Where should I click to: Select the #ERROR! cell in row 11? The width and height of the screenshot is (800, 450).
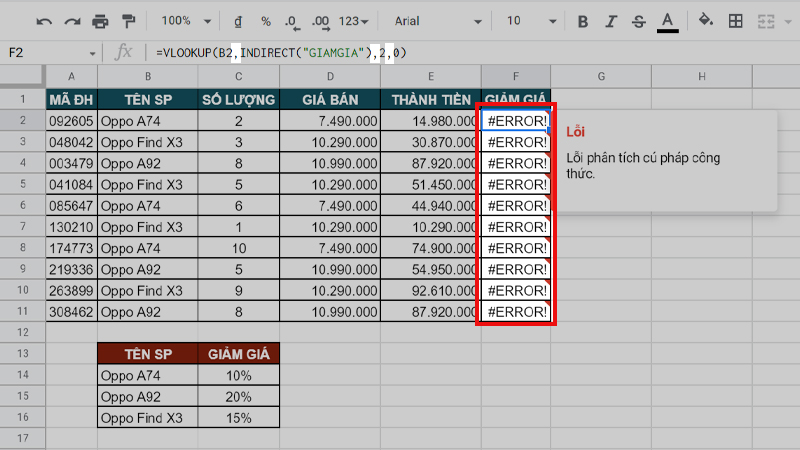tap(516, 312)
